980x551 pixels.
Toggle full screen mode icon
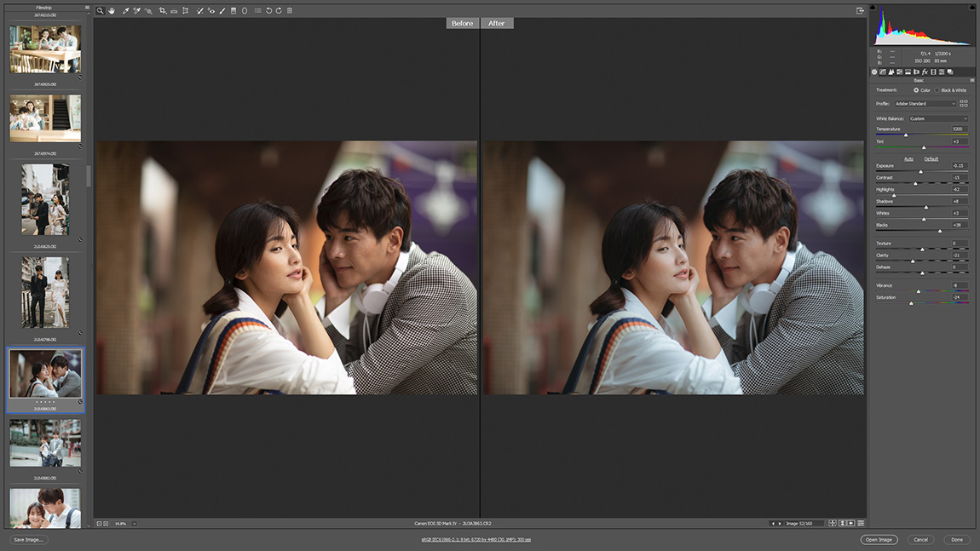(x=860, y=10)
